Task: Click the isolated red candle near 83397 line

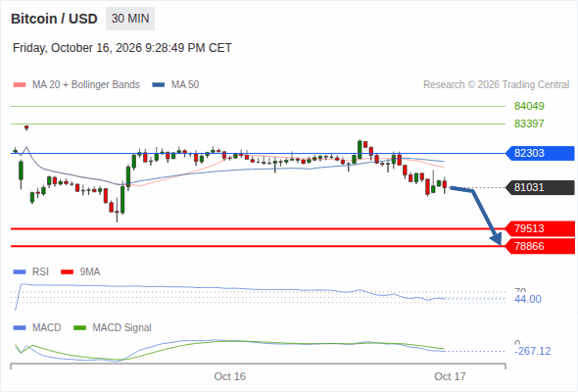Action: point(26,127)
